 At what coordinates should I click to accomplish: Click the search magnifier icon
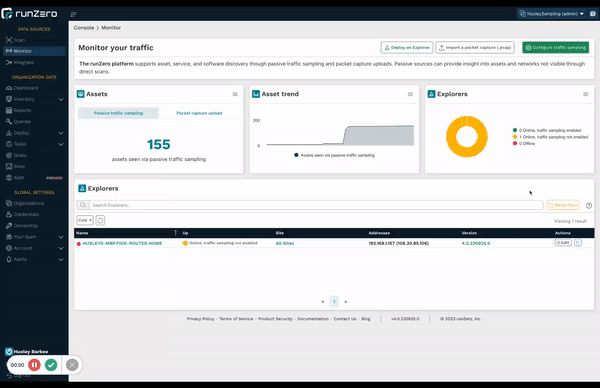[83, 205]
